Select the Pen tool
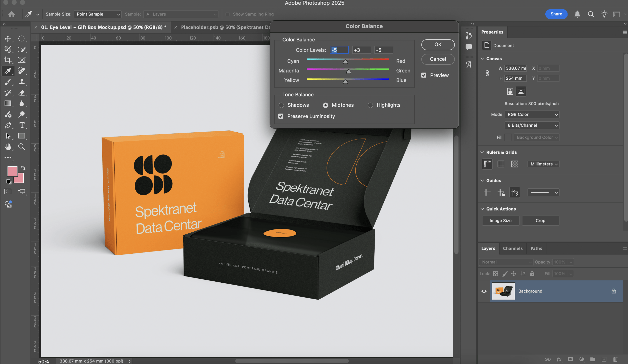Image resolution: width=628 pixels, height=364 pixels. click(x=8, y=125)
